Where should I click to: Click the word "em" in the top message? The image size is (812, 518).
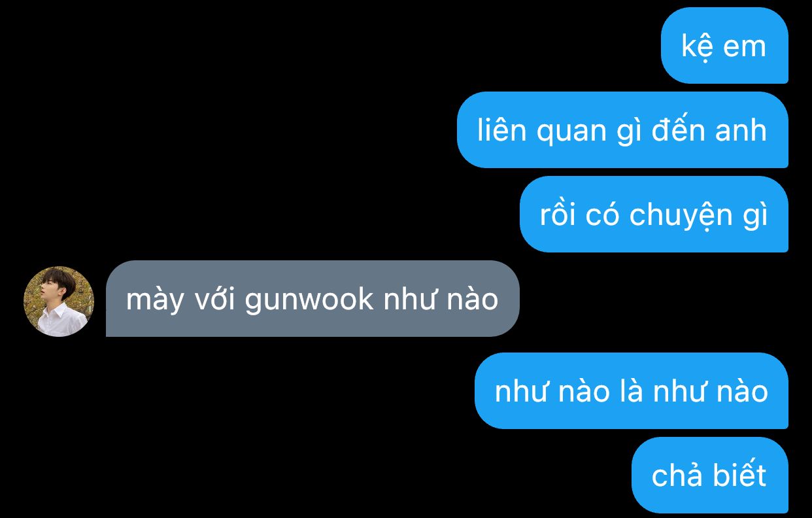pyautogui.click(x=744, y=48)
